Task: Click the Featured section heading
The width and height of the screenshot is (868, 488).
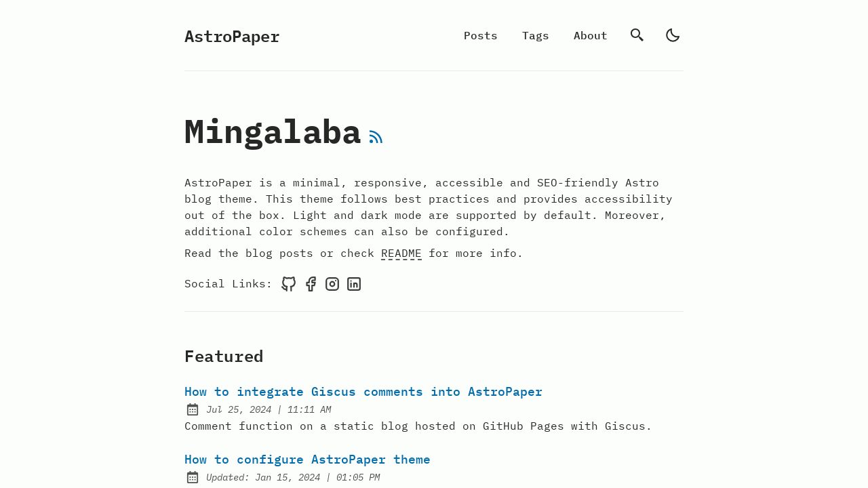Action: (x=224, y=357)
